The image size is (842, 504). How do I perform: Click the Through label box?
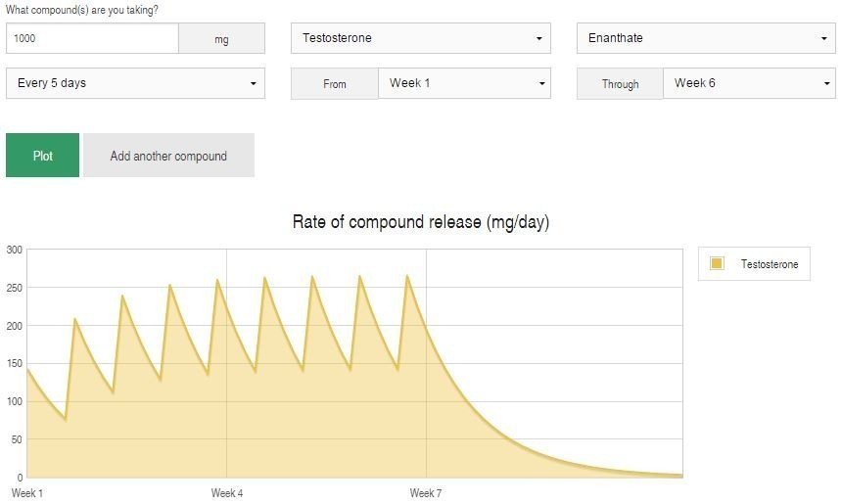coord(620,84)
